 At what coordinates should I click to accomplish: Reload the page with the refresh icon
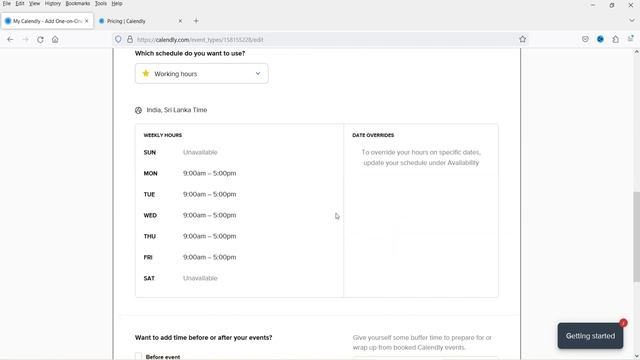(x=40, y=40)
